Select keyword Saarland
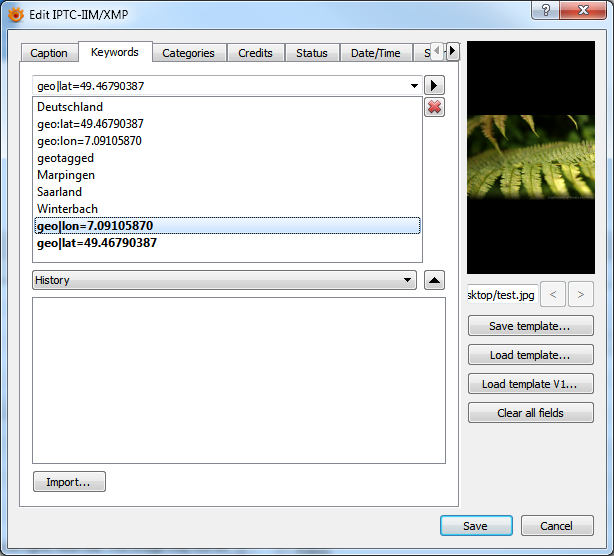The image size is (614, 556). click(227, 192)
